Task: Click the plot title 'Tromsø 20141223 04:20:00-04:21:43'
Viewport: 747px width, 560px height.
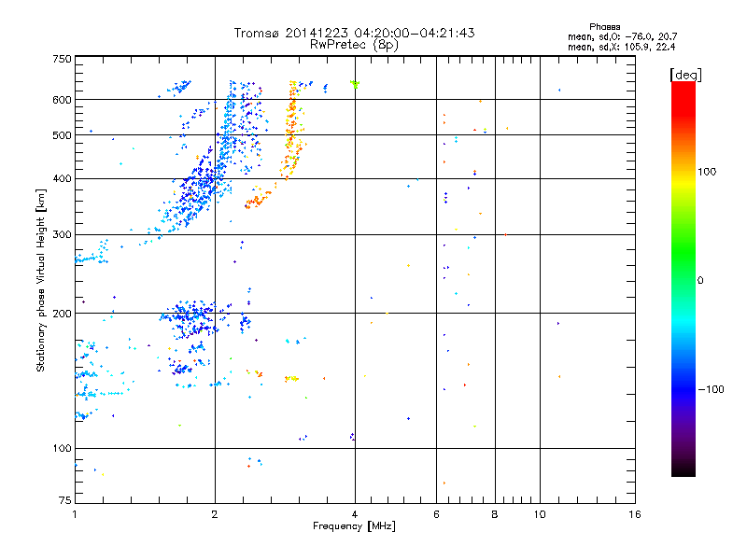Action: point(354,33)
